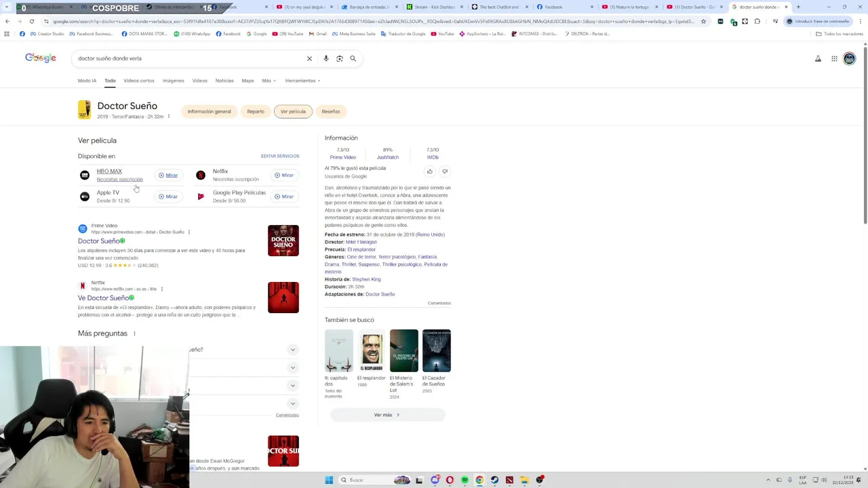The height and width of the screenshot is (488, 868).
Task: Switch to the Noticias tab
Action: [224, 81]
